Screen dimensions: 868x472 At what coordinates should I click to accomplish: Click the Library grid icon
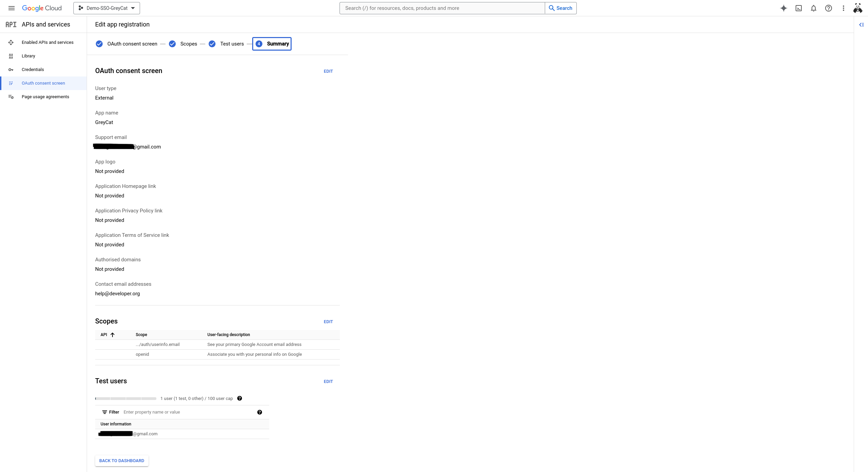coord(11,56)
